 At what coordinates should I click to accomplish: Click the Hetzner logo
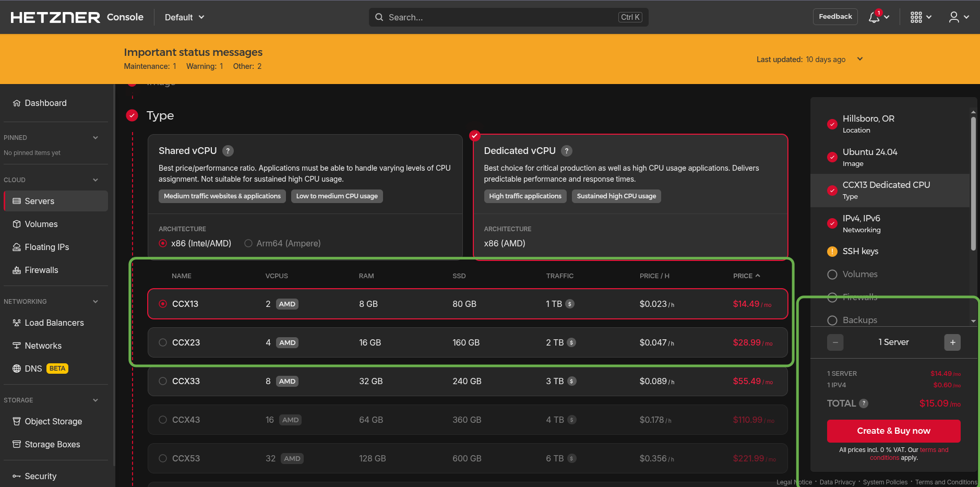tap(55, 17)
